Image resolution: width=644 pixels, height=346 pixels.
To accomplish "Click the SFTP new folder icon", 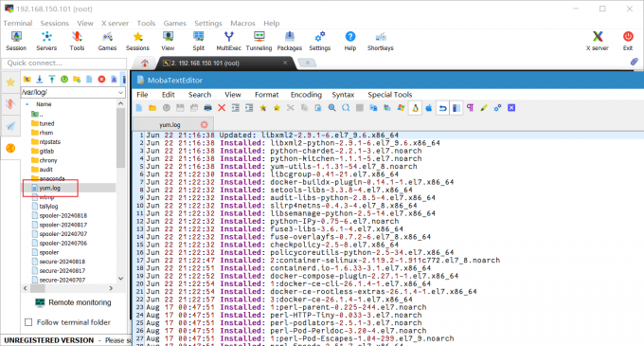I will (77, 79).
